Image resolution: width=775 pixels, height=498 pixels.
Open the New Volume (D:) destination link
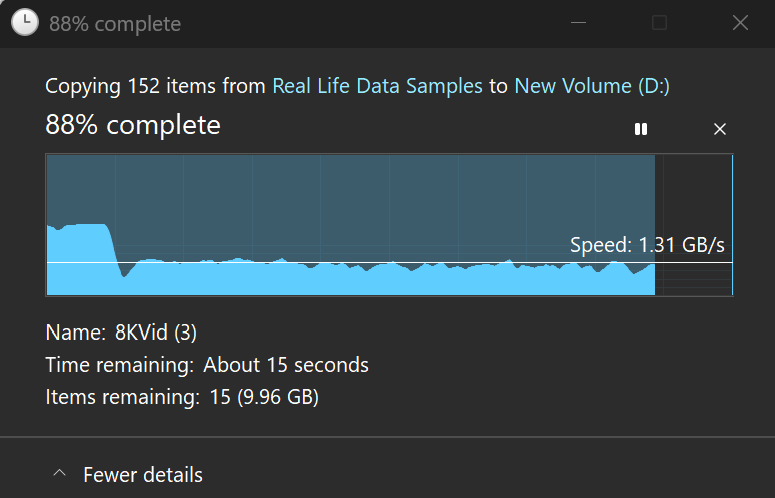coord(592,86)
